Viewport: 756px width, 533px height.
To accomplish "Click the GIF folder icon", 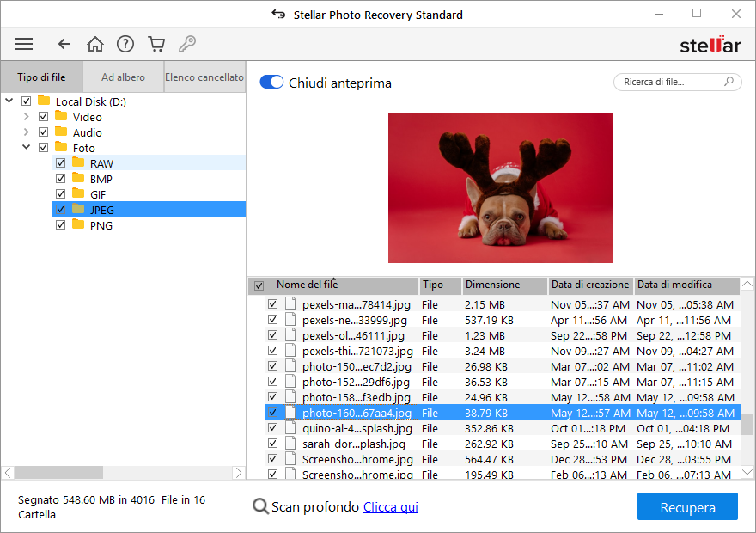I will click(78, 193).
